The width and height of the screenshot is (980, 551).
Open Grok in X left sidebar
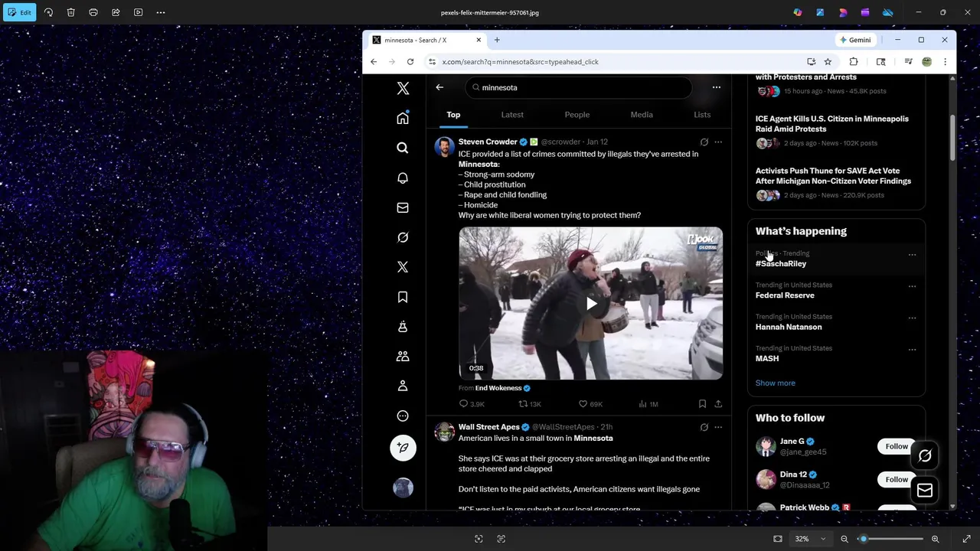403,237
